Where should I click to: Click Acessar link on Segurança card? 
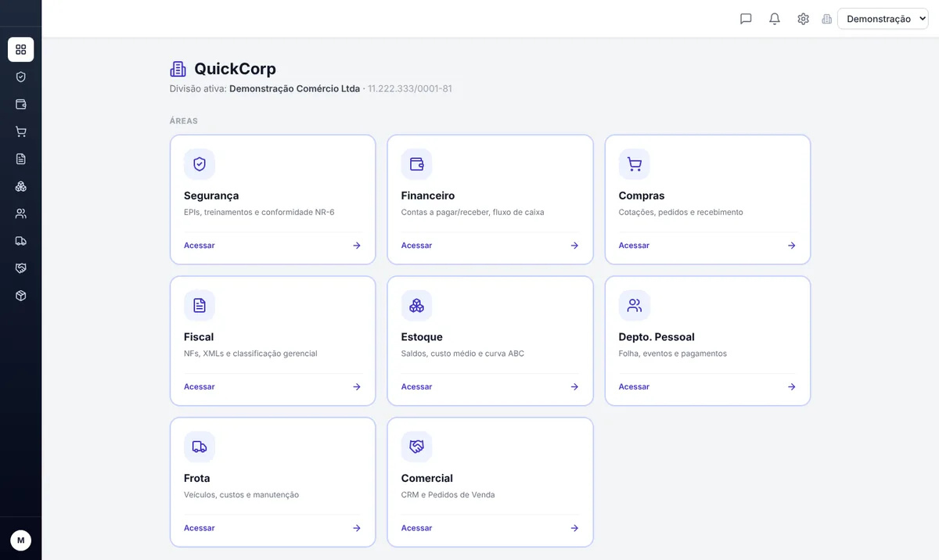pyautogui.click(x=199, y=246)
